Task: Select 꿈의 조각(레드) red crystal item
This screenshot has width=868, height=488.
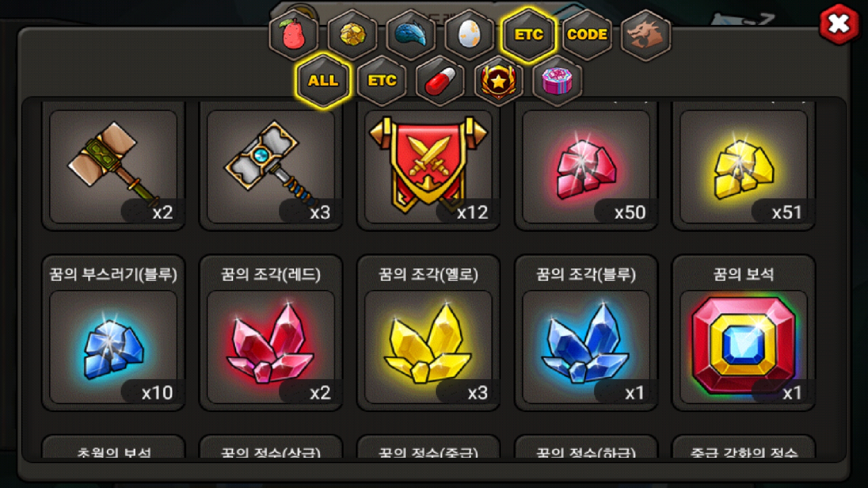Action: 271,333
